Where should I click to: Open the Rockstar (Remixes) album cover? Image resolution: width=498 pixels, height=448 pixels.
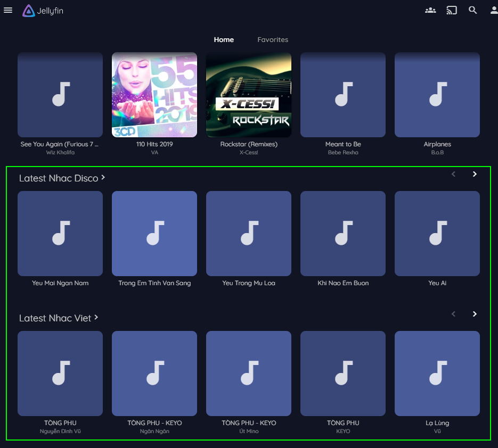click(249, 95)
